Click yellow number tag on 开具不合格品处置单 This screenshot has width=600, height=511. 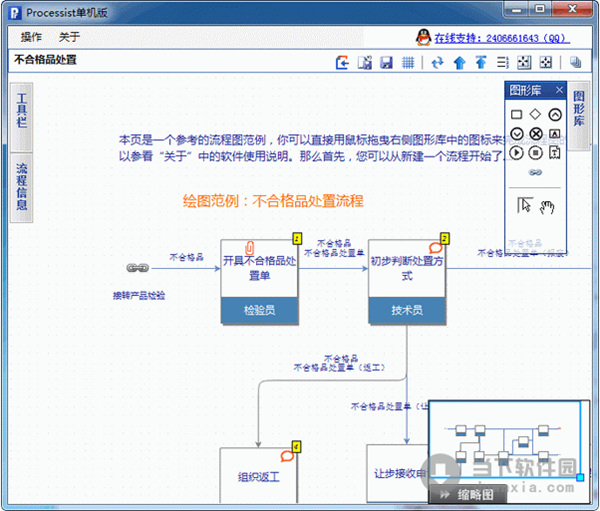pyautogui.click(x=297, y=238)
